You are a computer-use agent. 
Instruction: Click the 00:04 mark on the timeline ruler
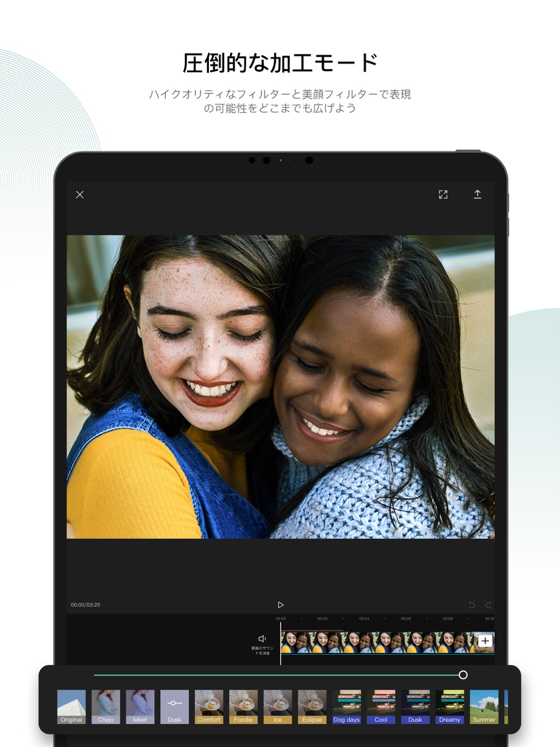pos(364,619)
